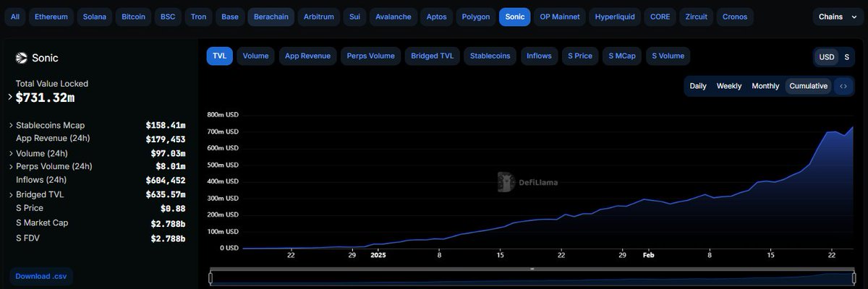Viewport: 868px width, 289px height.
Task: Click the range slider top grip
Action: point(532,269)
